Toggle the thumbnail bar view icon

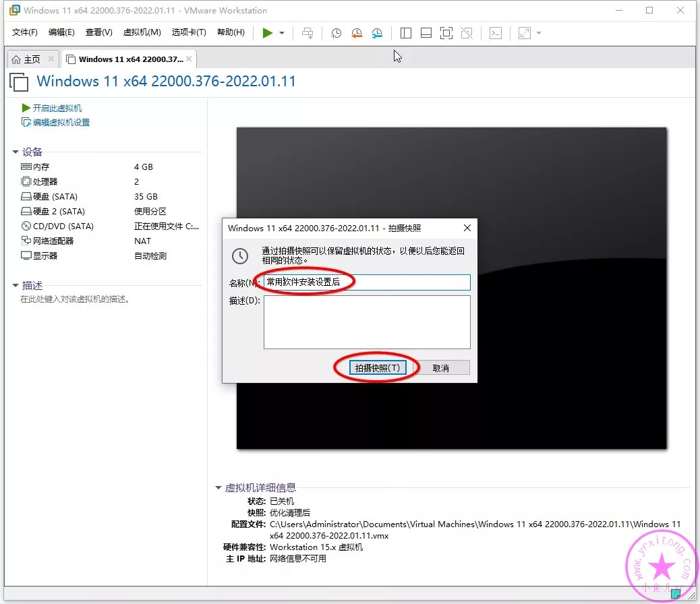click(426, 33)
